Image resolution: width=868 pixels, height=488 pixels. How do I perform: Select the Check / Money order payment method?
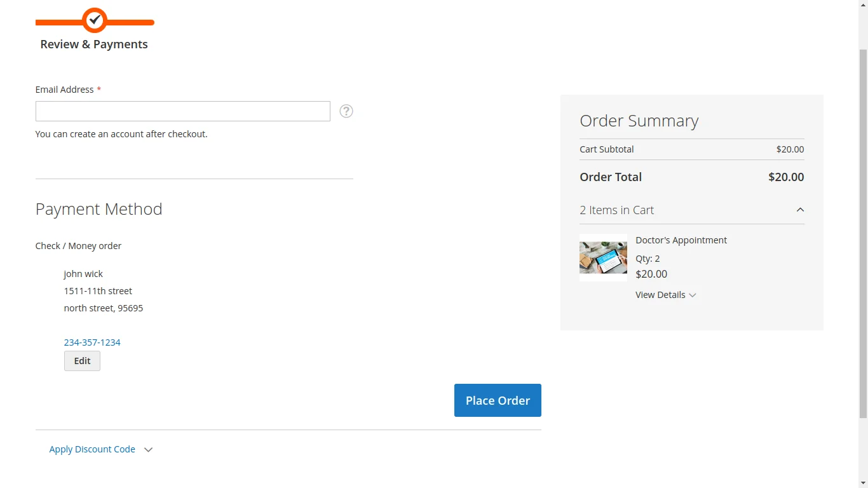click(78, 246)
